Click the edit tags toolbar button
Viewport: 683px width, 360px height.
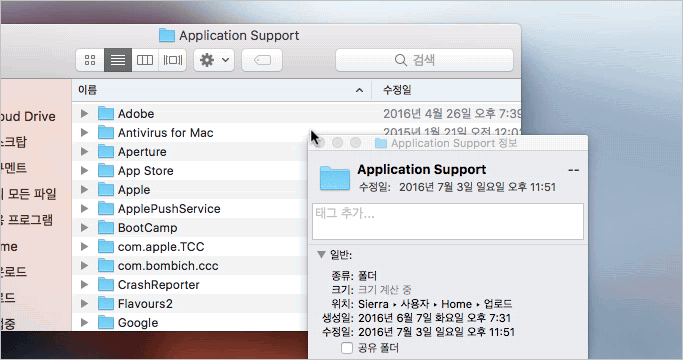tap(262, 60)
